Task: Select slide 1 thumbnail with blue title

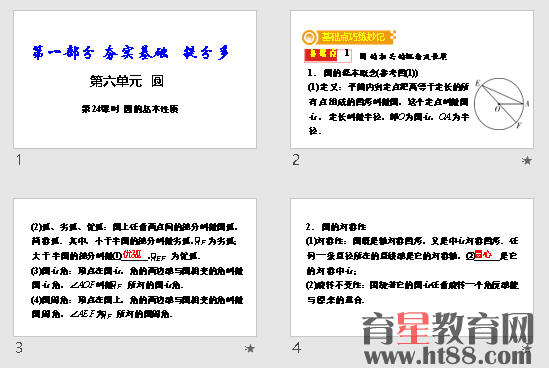Action: coord(135,79)
